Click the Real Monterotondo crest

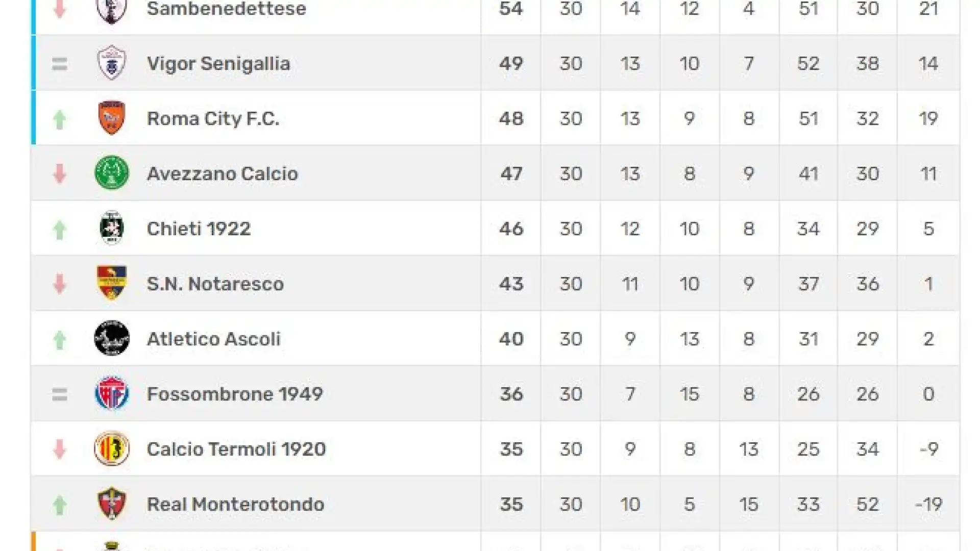click(112, 504)
